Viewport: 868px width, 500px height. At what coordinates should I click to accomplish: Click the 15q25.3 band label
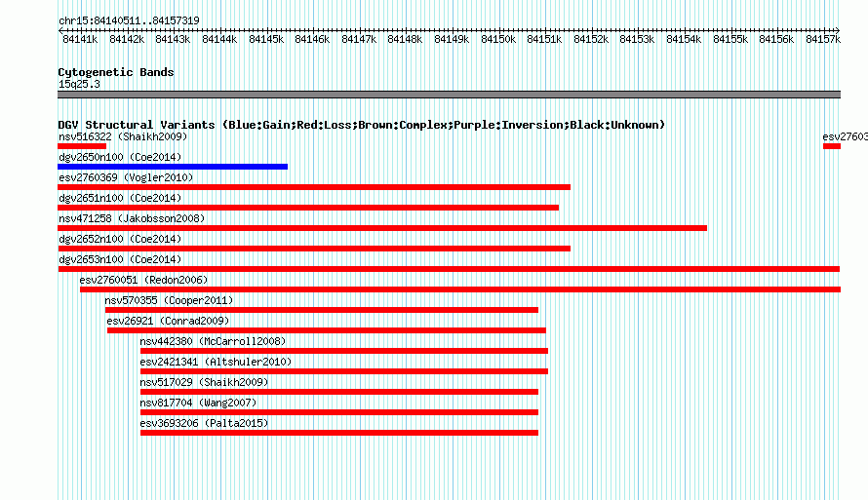(79, 84)
